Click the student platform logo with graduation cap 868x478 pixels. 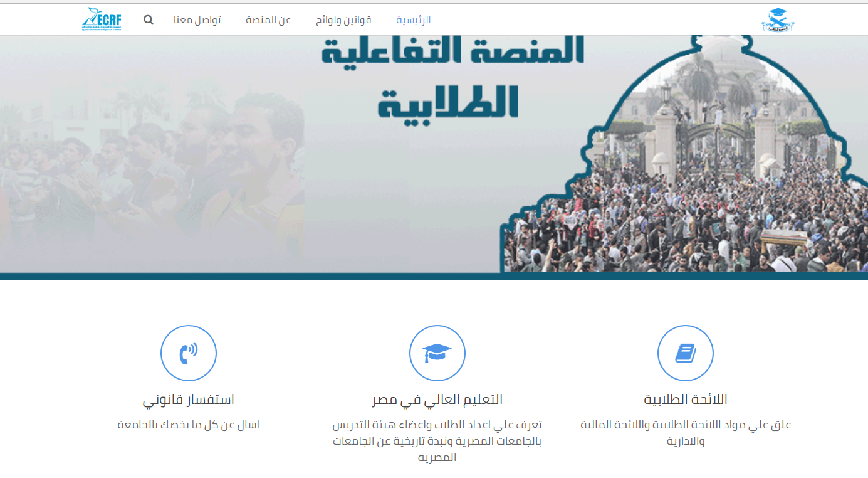click(x=777, y=20)
